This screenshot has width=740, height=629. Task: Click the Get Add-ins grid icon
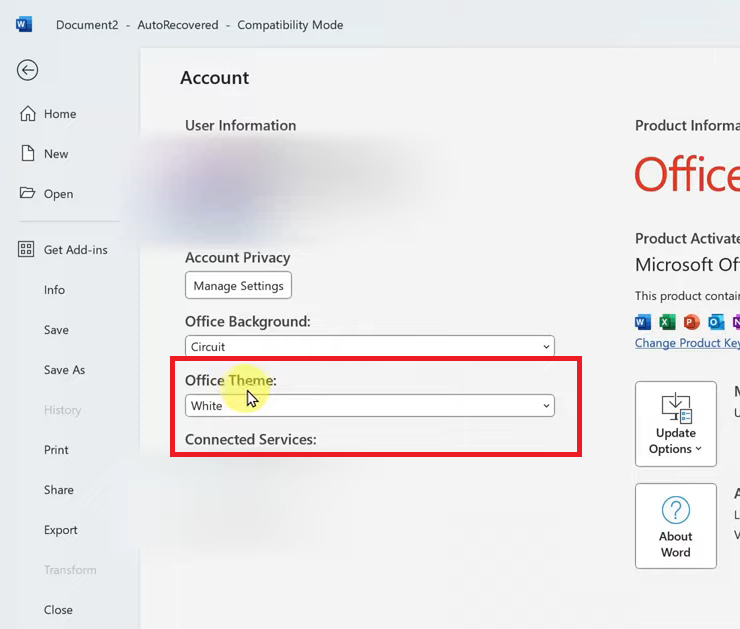point(26,249)
